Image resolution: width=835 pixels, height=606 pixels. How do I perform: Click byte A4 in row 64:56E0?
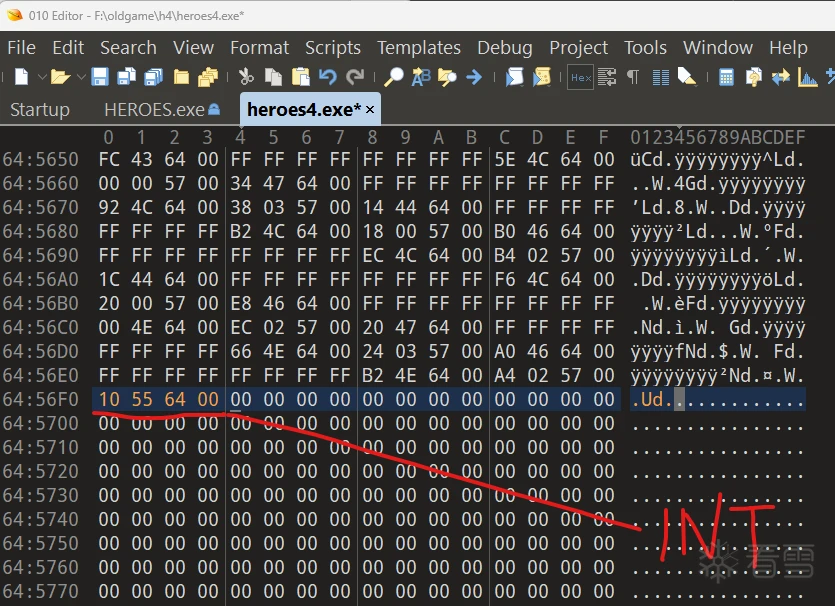point(505,375)
